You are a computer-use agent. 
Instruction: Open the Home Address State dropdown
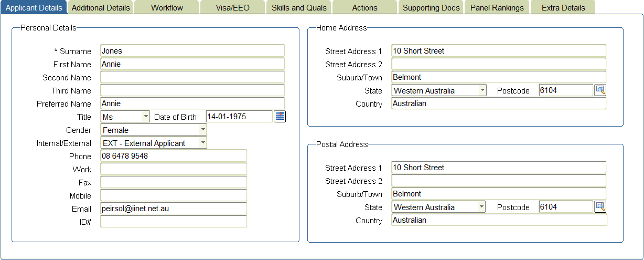[x=439, y=90]
